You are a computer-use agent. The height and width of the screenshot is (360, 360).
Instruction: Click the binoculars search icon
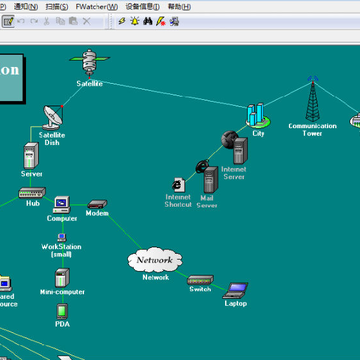pos(148,21)
